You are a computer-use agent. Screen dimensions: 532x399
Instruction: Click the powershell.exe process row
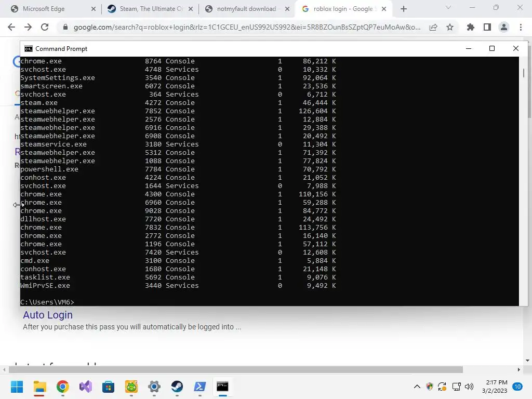point(178,169)
